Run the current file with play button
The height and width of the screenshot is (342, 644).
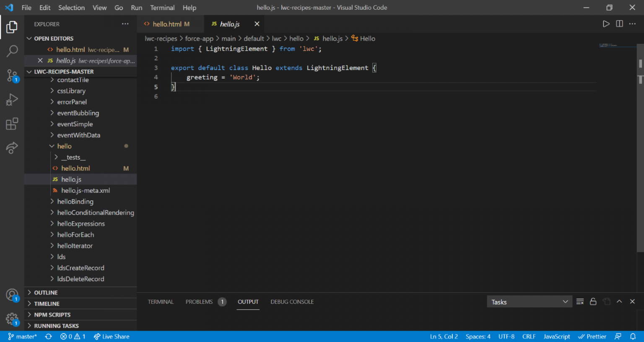[606, 24]
